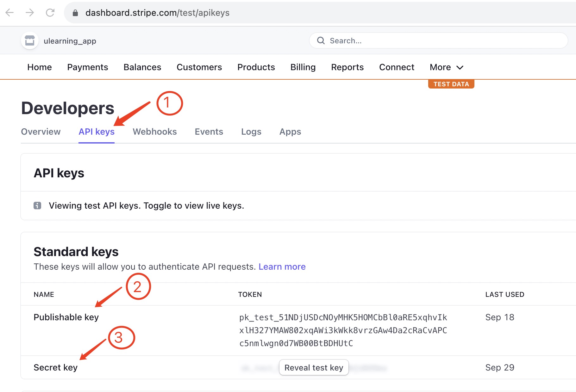Viewport: 576px width, 392px height.
Task: Expand the More menu chevron
Action: tap(460, 67)
